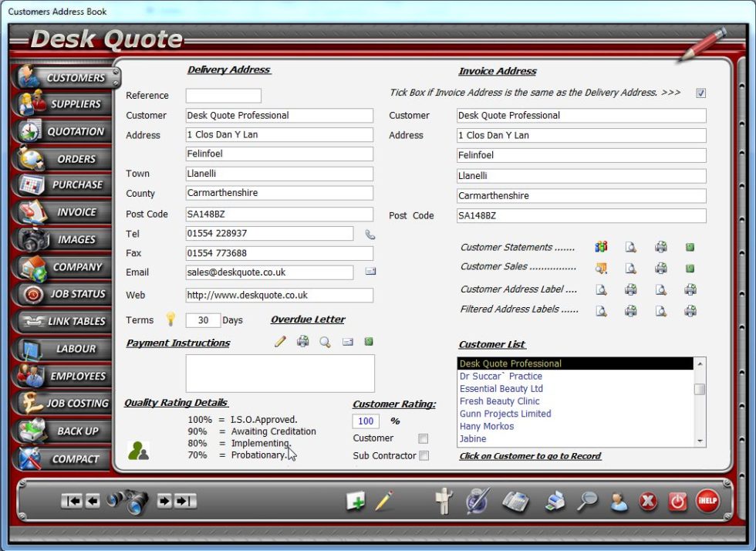Tick the Sub Contractor checkbox
Image resolution: width=756 pixels, height=551 pixels.
(x=424, y=455)
